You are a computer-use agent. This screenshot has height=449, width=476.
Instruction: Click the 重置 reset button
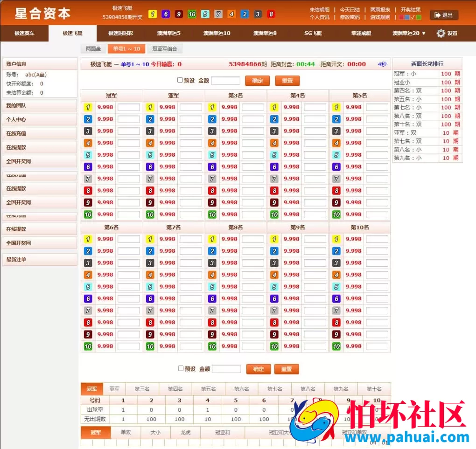287,80
